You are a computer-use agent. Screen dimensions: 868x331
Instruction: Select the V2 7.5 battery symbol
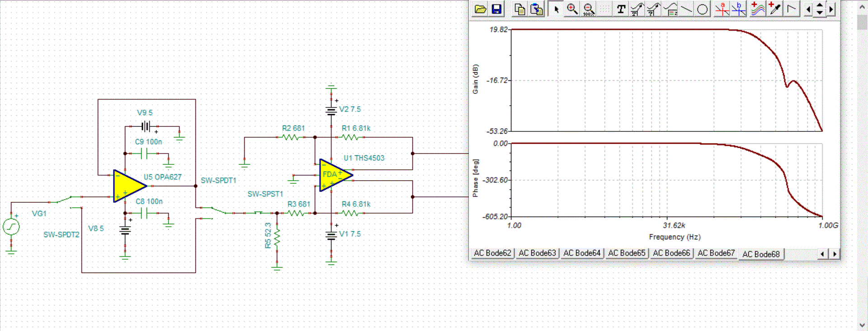[x=331, y=110]
